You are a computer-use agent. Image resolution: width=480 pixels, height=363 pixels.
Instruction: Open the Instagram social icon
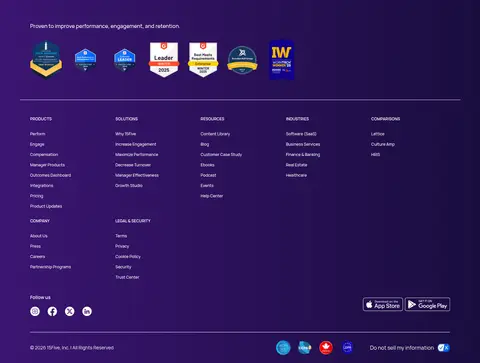(x=35, y=311)
